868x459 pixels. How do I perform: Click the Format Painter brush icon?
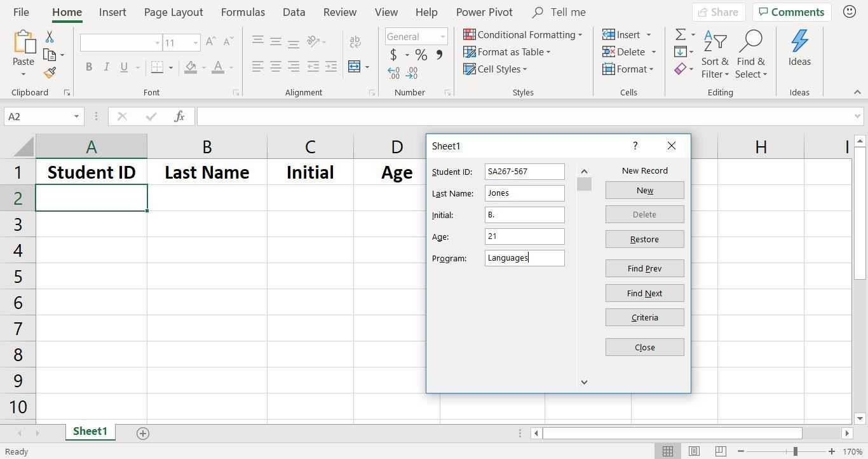(50, 72)
